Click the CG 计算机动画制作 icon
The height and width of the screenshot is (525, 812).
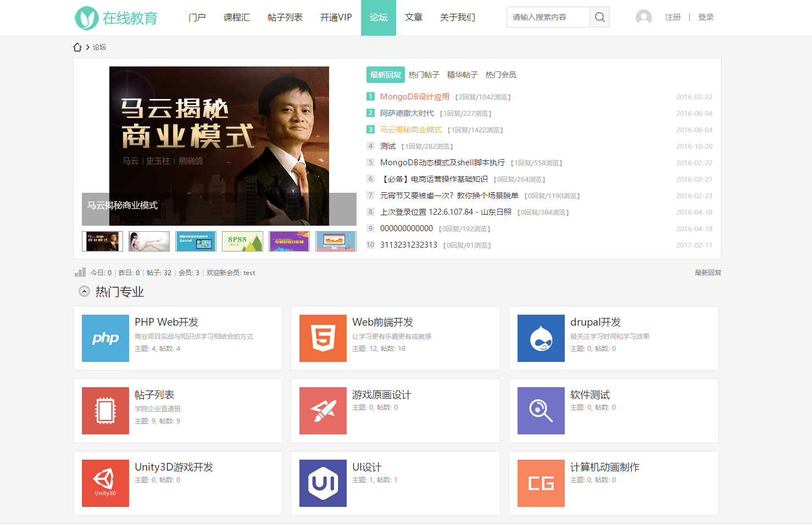click(541, 483)
